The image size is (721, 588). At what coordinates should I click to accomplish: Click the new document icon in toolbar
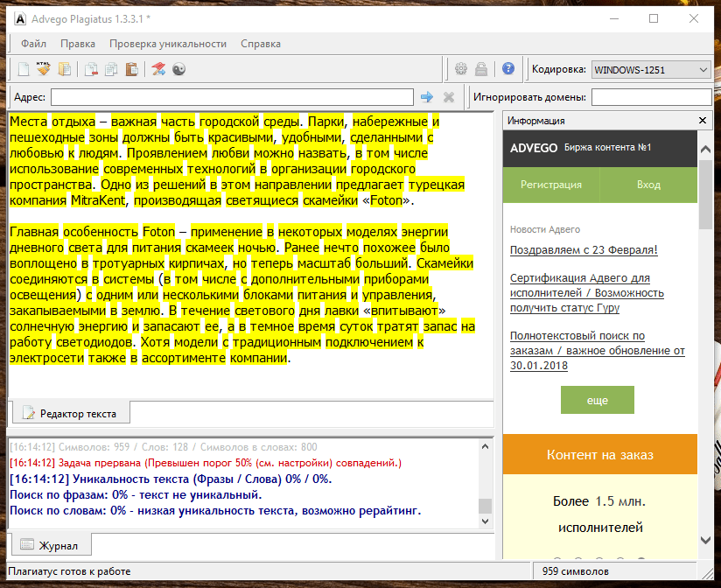tap(24, 69)
